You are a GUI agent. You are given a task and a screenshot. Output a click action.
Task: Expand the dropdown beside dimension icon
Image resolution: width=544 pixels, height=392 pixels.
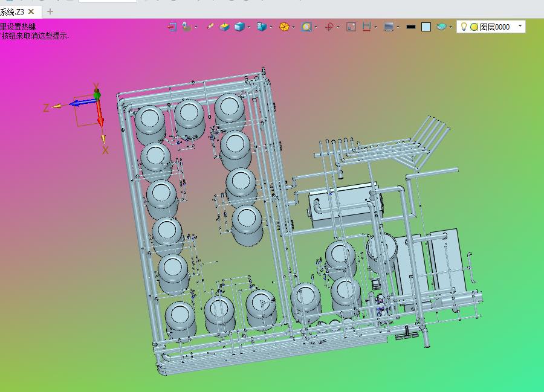(x=376, y=27)
